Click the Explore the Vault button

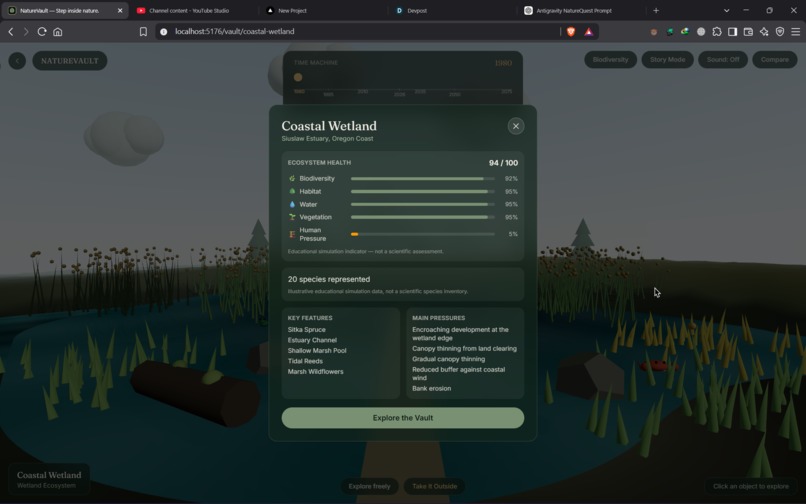click(402, 418)
